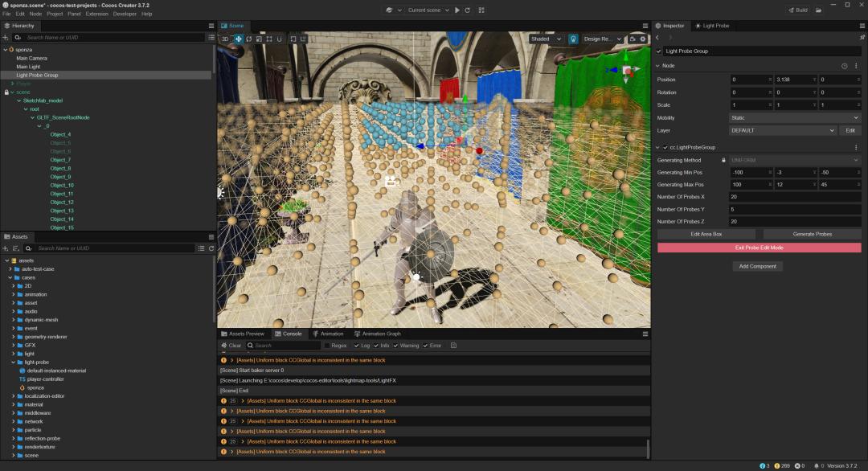Switch to the Light Probe tab
Screen dimensions: 868x471
(x=712, y=26)
